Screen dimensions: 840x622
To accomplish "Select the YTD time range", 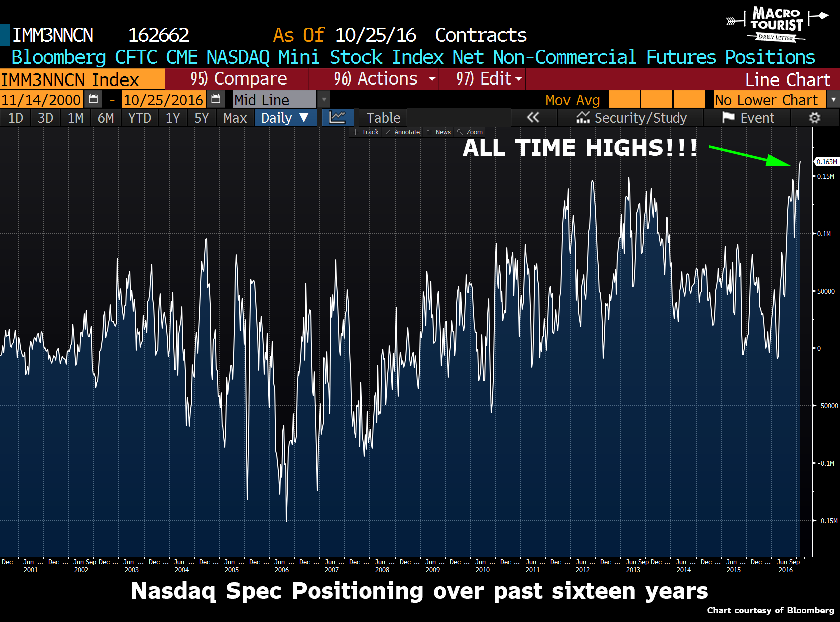I will [140, 118].
